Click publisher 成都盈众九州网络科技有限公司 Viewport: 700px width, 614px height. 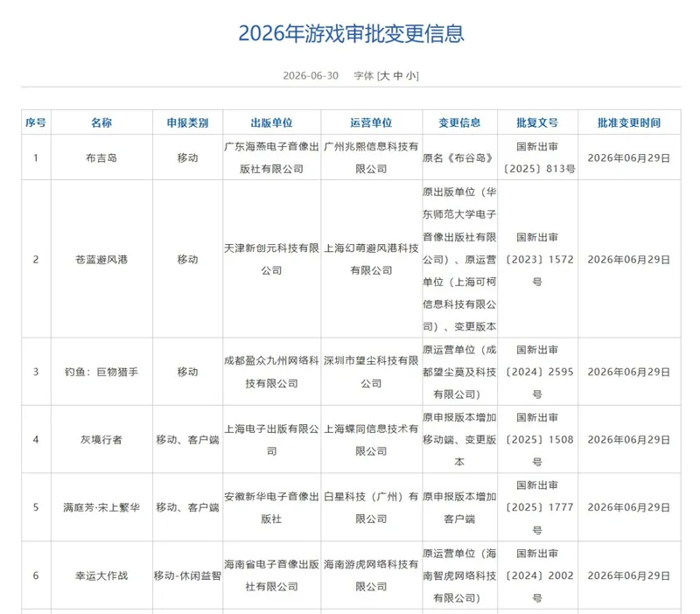(271, 372)
